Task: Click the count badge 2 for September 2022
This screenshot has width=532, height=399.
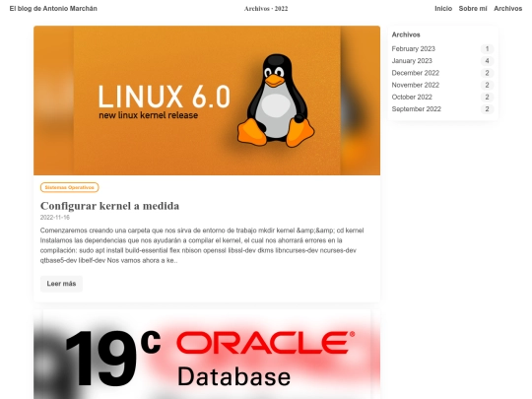Action: pyautogui.click(x=487, y=109)
